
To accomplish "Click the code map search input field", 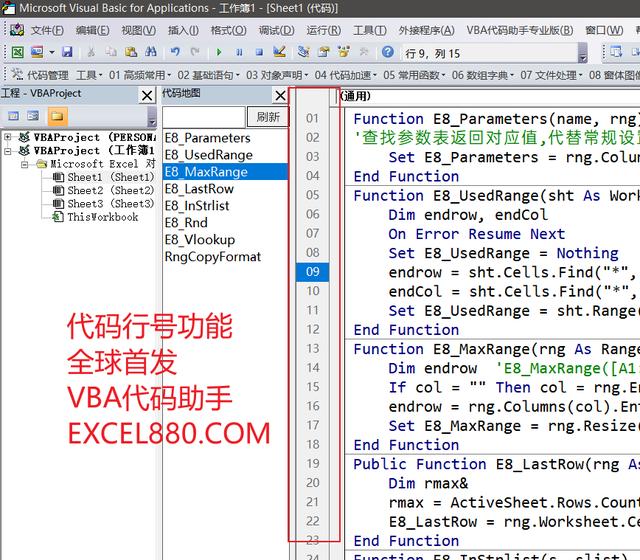I will pyautogui.click(x=204, y=117).
